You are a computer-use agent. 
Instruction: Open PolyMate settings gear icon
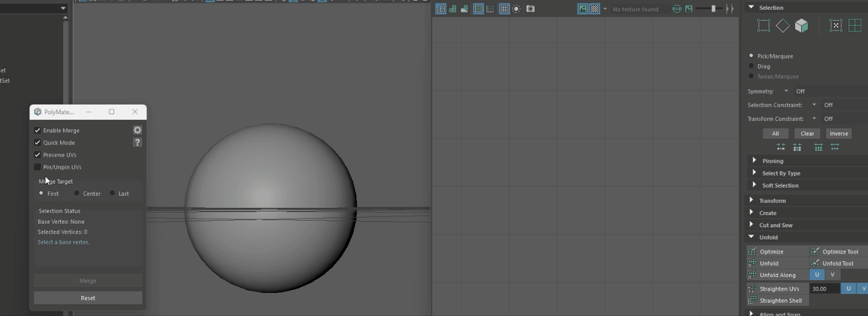coord(137,130)
